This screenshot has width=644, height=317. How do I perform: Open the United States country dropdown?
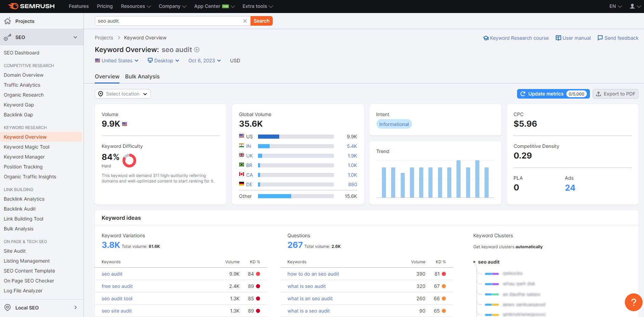coord(117,61)
